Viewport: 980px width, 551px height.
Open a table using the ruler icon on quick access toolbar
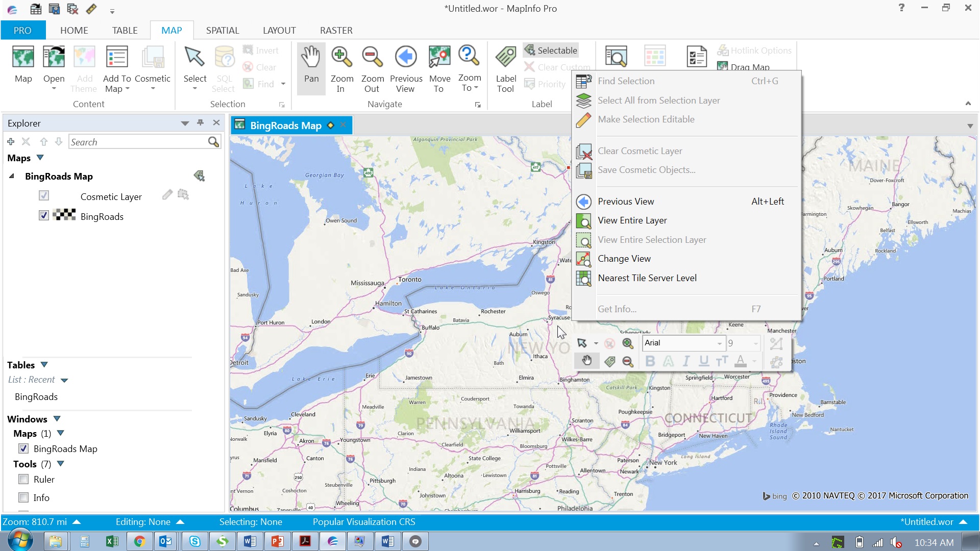[x=91, y=9]
